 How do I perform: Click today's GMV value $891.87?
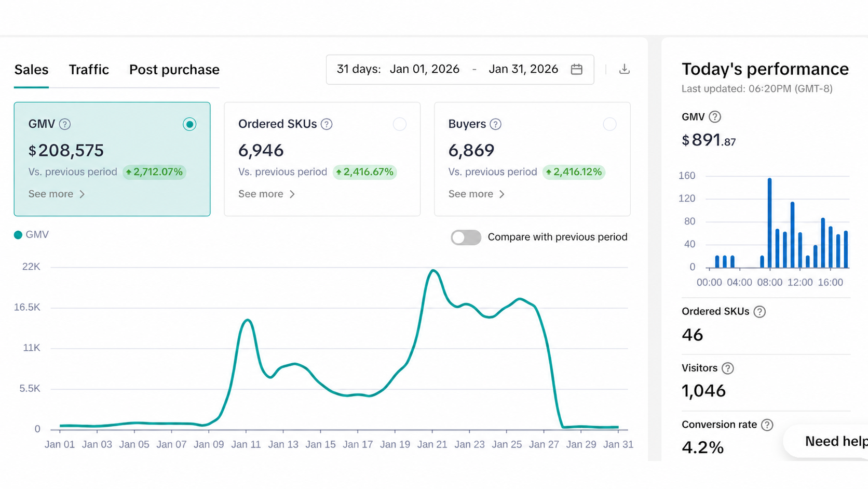point(709,140)
